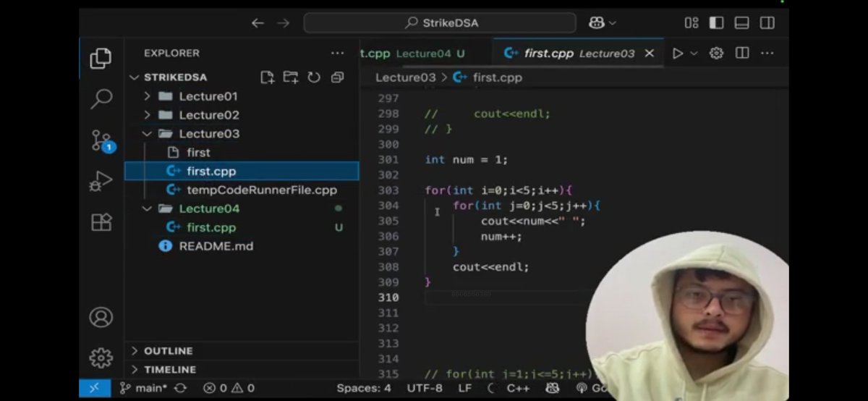Go back using the left arrow
This screenshot has width=868, height=401.
point(258,23)
